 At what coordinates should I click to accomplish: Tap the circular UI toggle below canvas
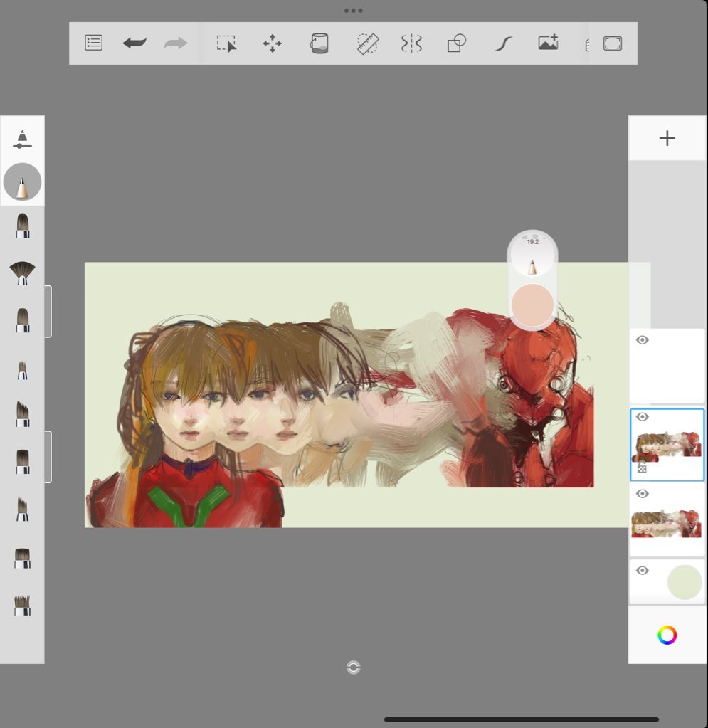click(354, 668)
